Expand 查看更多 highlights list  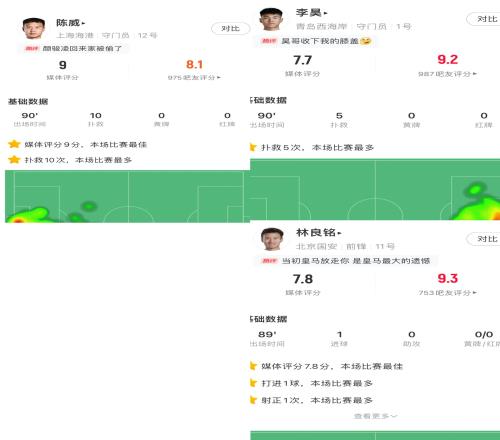pyautogui.click(x=375, y=416)
